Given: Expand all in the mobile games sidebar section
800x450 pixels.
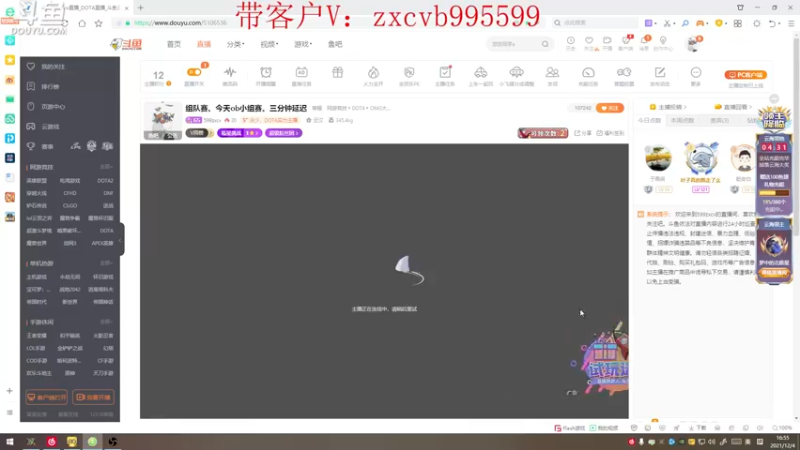Looking at the screenshot, I should (x=106, y=322).
